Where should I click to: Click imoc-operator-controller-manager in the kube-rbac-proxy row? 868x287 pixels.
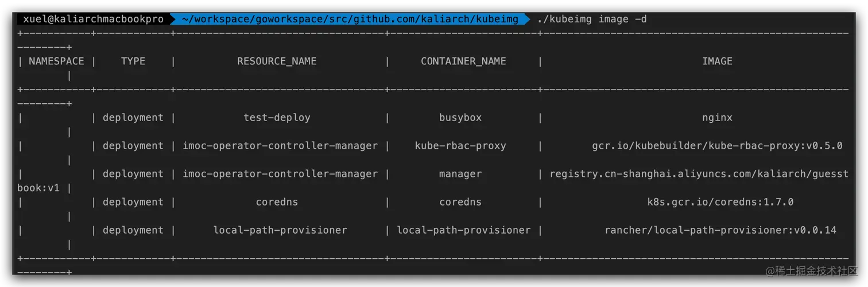[x=280, y=146]
